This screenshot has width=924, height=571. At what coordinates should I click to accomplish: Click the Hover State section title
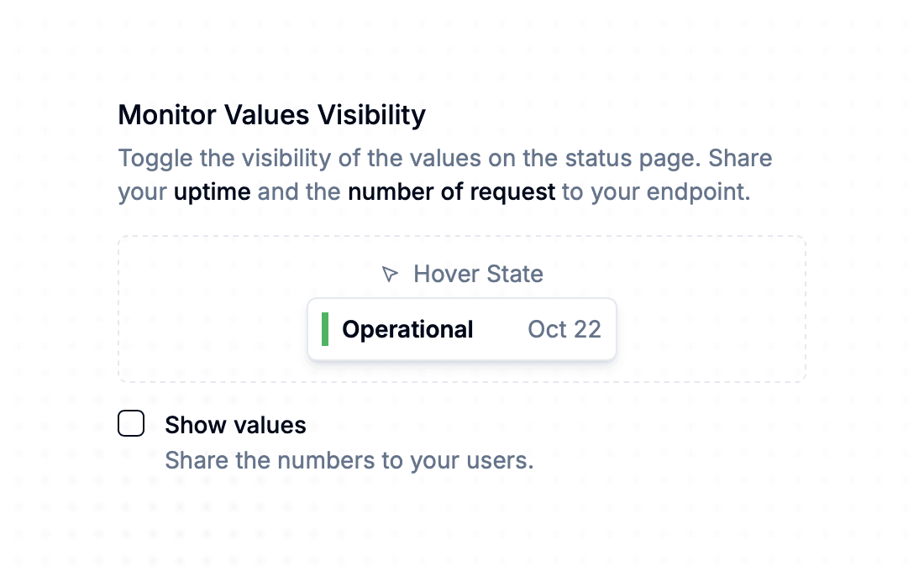point(478,273)
